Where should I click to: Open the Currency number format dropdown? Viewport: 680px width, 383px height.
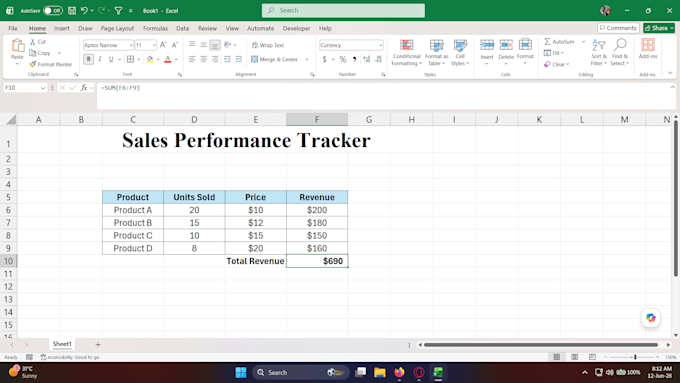(380, 45)
